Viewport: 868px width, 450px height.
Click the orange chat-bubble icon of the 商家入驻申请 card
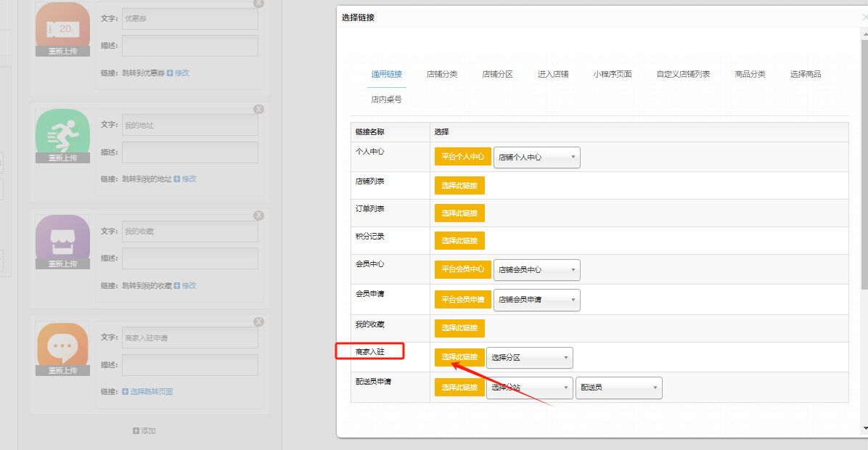[x=62, y=344]
